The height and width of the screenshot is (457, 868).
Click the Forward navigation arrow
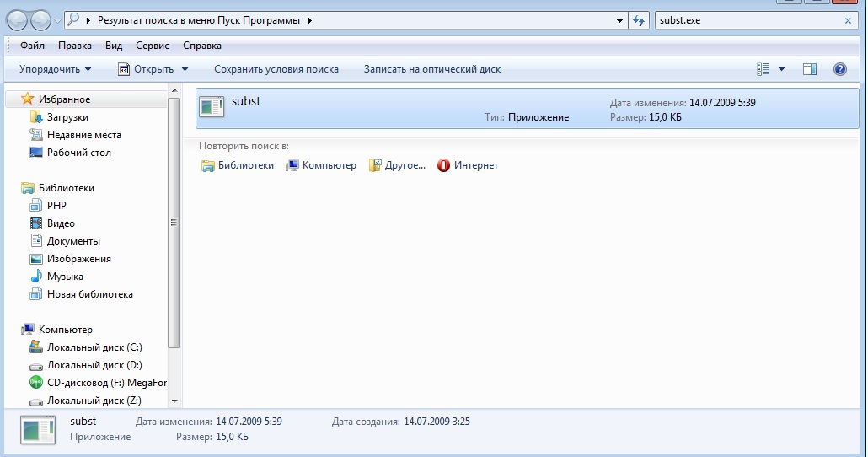(40, 20)
